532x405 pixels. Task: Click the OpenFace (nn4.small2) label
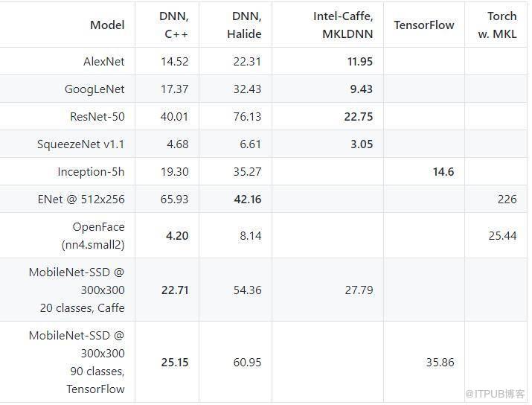(x=93, y=235)
